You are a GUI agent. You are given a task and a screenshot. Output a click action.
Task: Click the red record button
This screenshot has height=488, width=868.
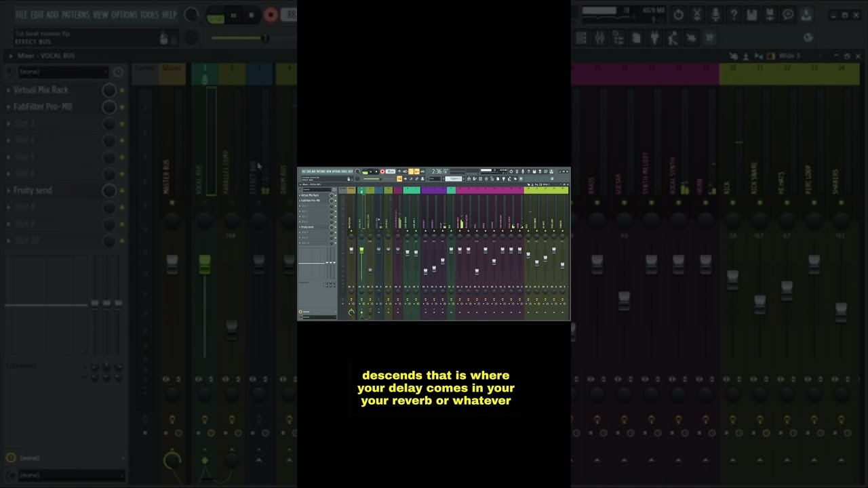point(382,171)
